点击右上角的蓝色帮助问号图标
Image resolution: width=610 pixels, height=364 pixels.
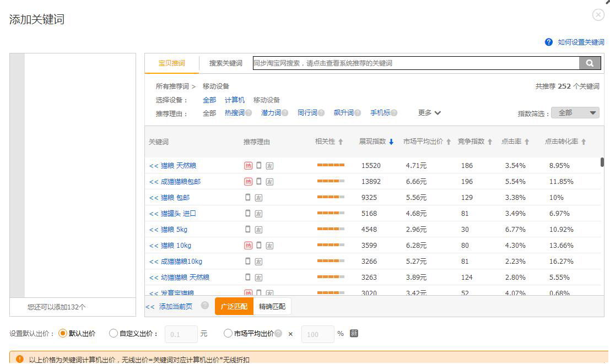pyautogui.click(x=549, y=41)
